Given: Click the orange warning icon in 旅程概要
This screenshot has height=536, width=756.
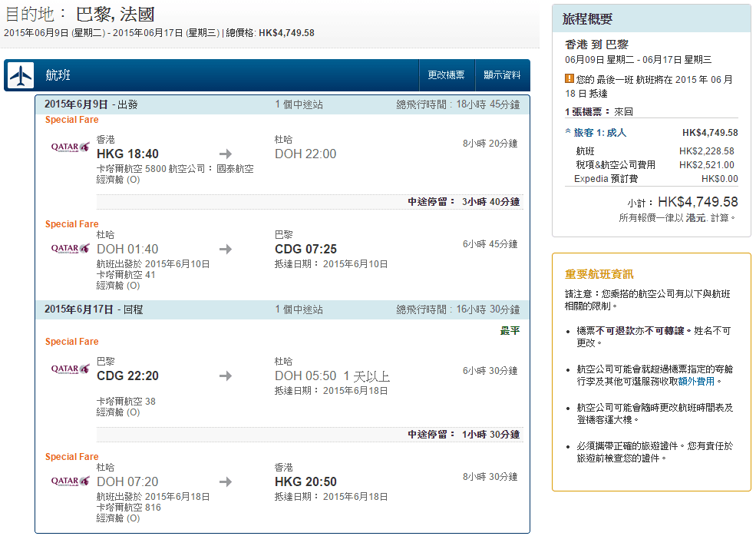Looking at the screenshot, I should point(569,78).
